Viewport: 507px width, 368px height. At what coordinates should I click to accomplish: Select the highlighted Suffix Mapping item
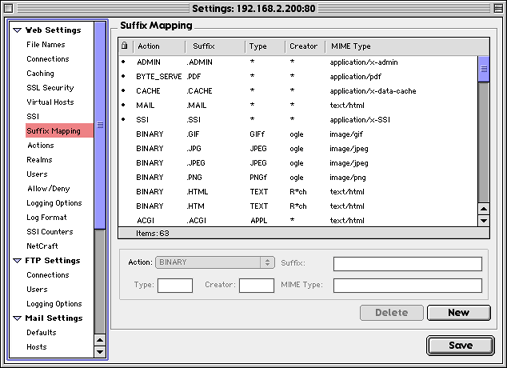point(59,131)
